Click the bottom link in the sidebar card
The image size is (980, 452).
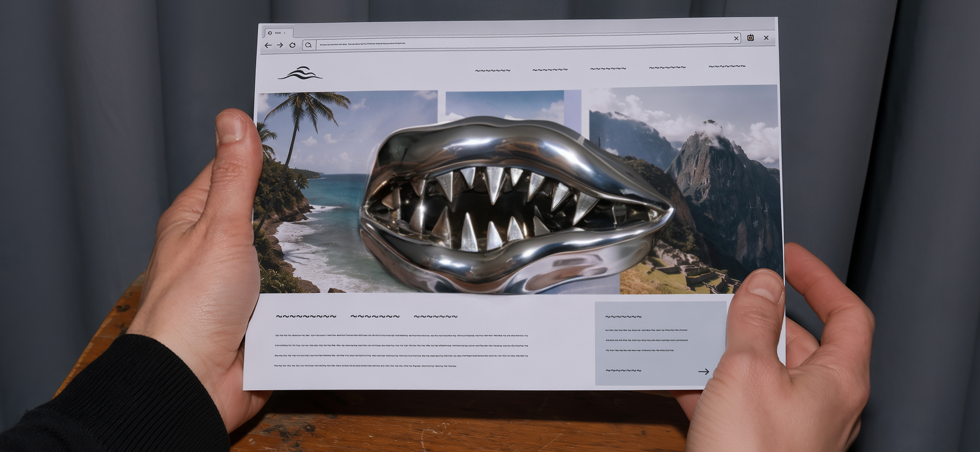coord(624,371)
